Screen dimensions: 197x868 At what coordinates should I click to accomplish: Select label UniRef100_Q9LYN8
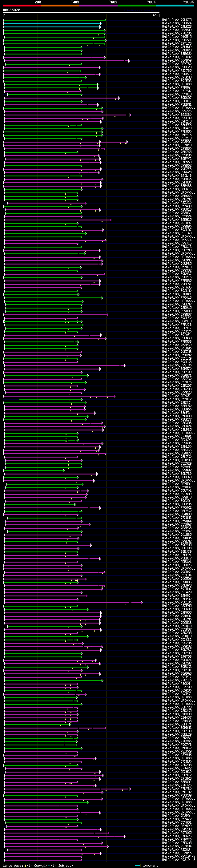click(x=177, y=250)
